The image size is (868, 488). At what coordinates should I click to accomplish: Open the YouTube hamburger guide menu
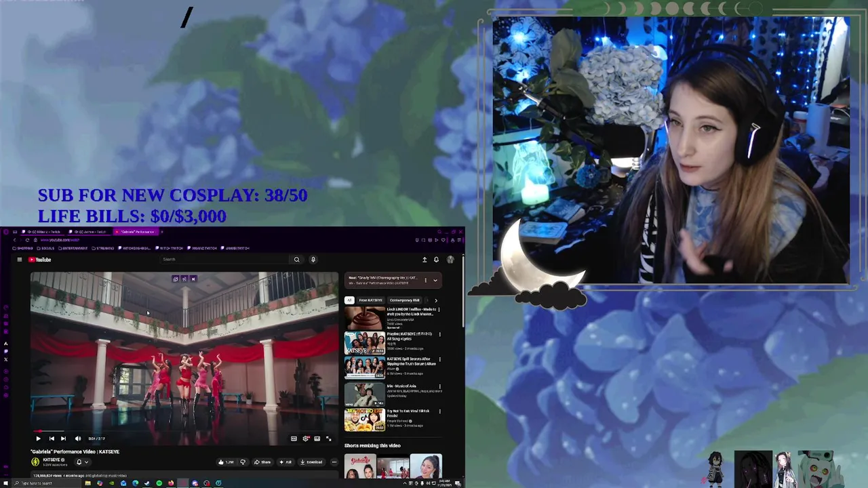pyautogui.click(x=20, y=260)
